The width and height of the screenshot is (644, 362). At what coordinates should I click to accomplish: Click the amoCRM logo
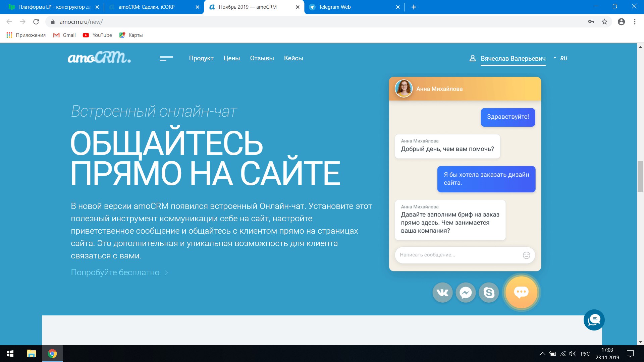coord(99,57)
